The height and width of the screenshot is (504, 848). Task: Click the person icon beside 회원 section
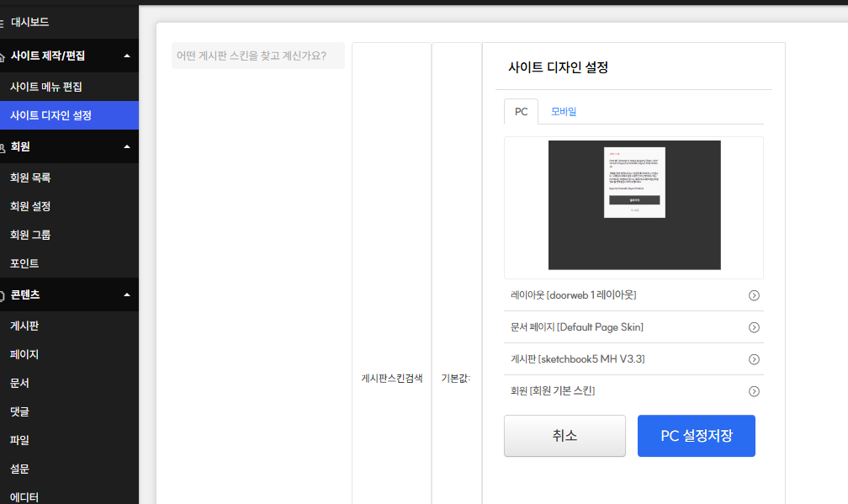[x=3, y=146]
